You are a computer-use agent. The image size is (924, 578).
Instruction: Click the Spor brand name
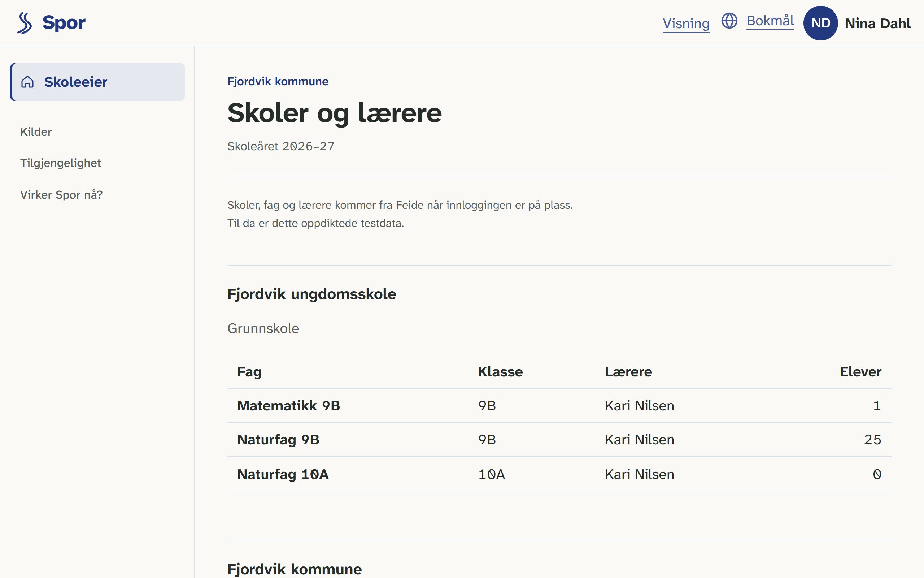64,23
